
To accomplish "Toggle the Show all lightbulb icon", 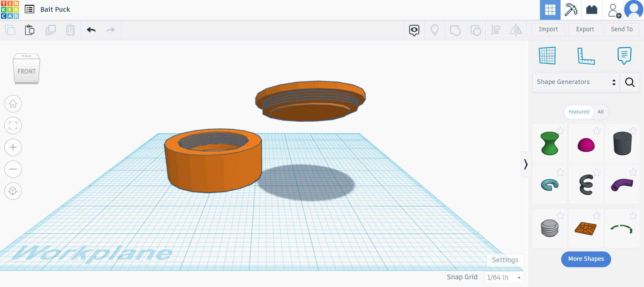I will tap(435, 30).
